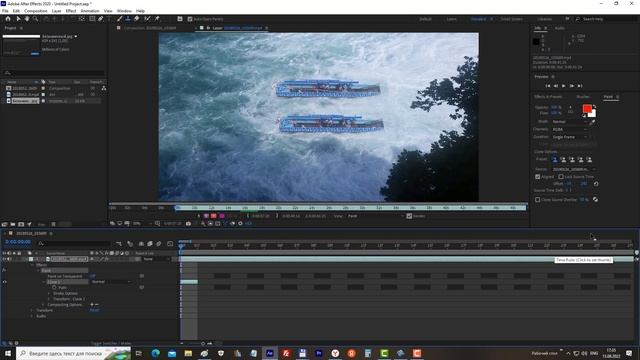640x360 pixels.
Task: Open Clone 1 blend mode Normal dropdown
Action: coord(111,282)
